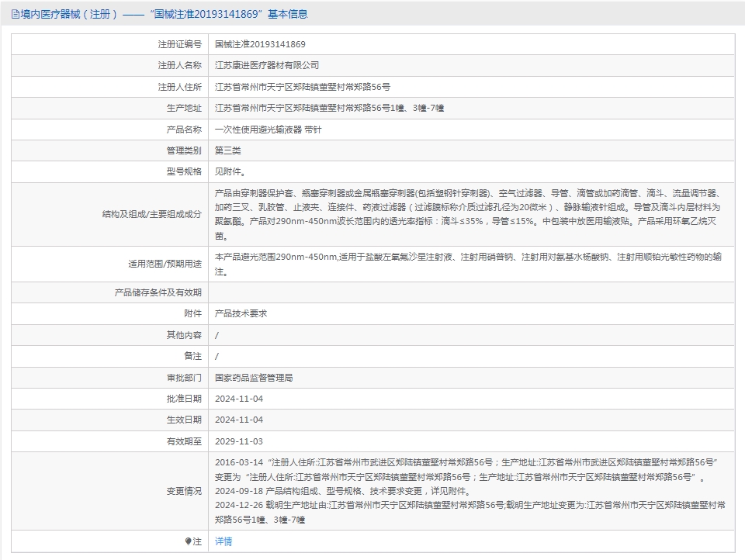Click the marker icon beside 注 label
Screen dimensions: 745x560
click(x=188, y=541)
